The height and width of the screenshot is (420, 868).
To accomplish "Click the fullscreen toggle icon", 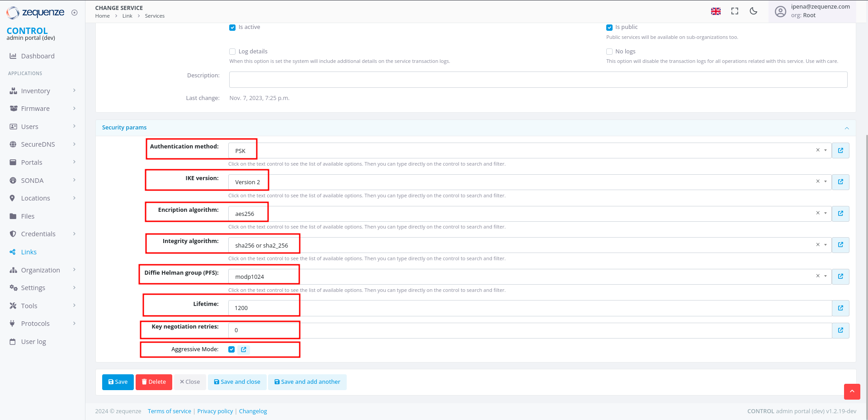I will tap(735, 11).
